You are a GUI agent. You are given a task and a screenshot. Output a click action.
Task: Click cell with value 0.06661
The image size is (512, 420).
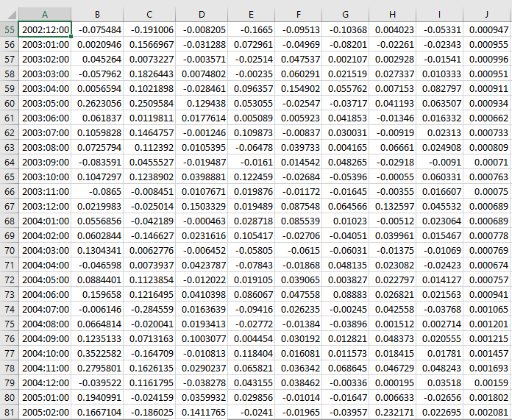coord(392,147)
